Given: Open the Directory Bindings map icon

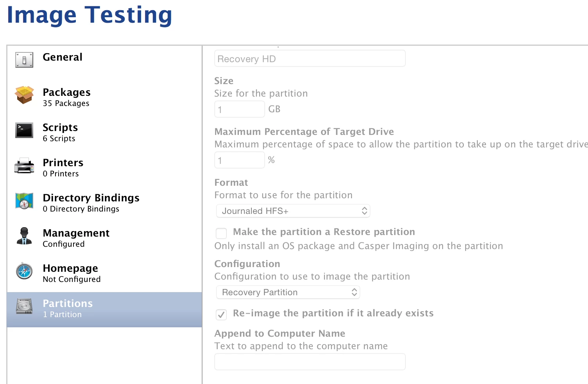Looking at the screenshot, I should [x=24, y=201].
